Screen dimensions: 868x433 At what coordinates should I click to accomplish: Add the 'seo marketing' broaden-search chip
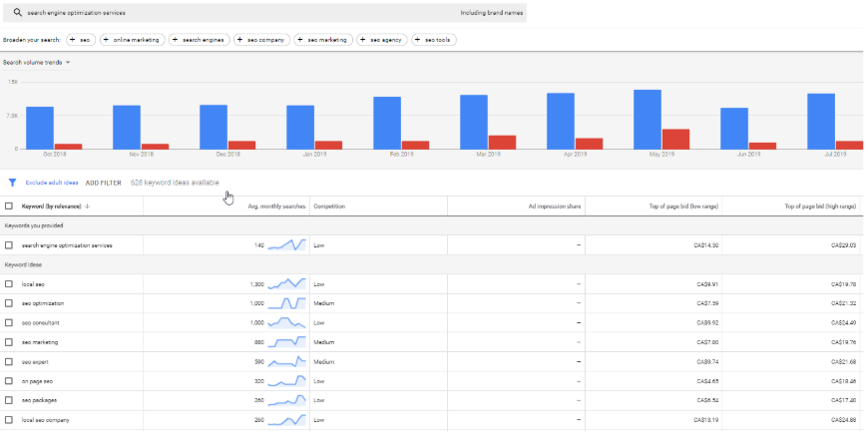click(x=323, y=40)
